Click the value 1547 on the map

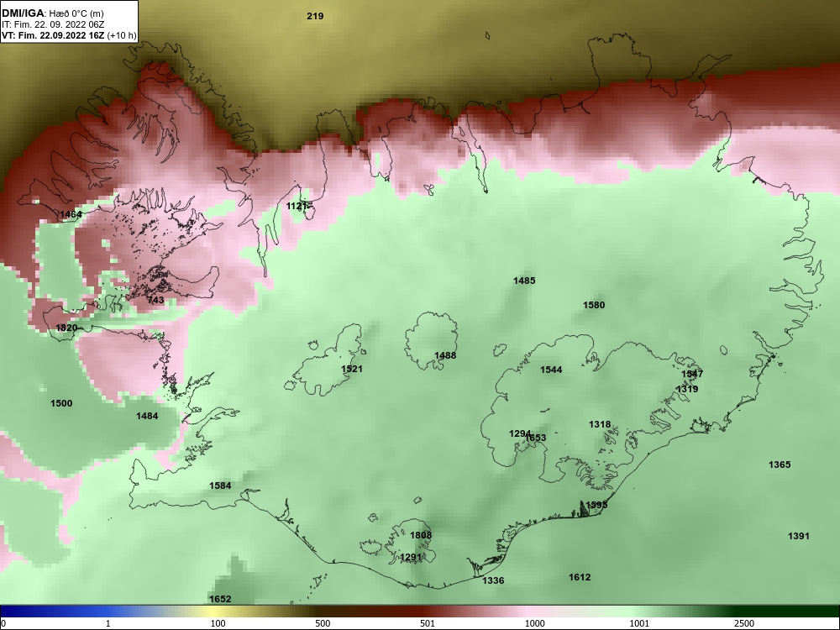click(692, 374)
